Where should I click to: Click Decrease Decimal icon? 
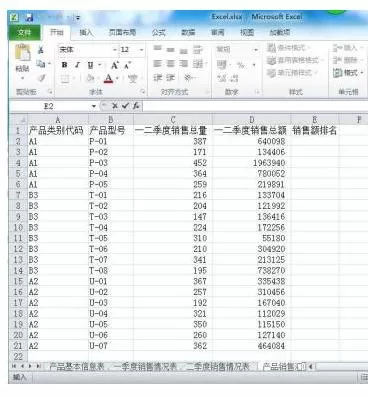tap(234, 79)
